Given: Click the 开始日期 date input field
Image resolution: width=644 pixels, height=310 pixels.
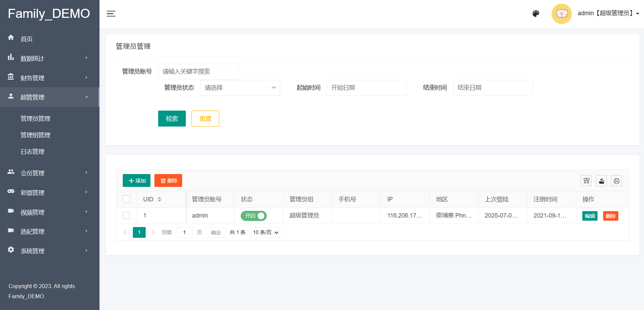Looking at the screenshot, I should pyautogui.click(x=366, y=88).
